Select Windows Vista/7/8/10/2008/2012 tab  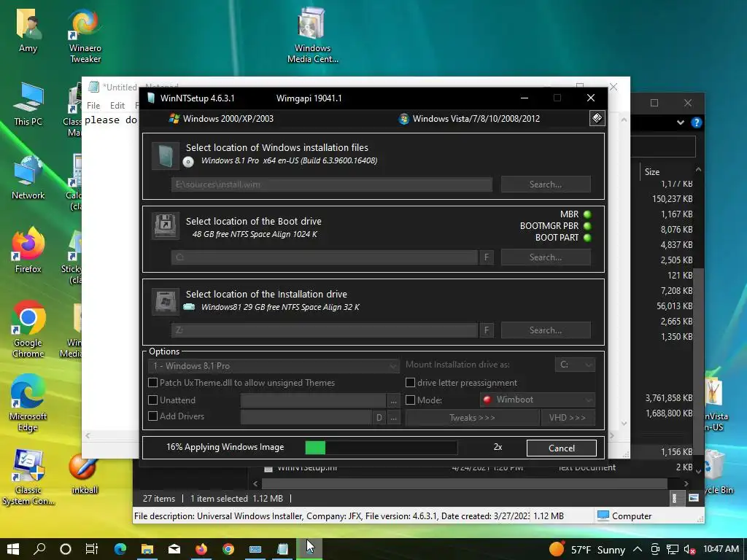pyautogui.click(x=469, y=119)
